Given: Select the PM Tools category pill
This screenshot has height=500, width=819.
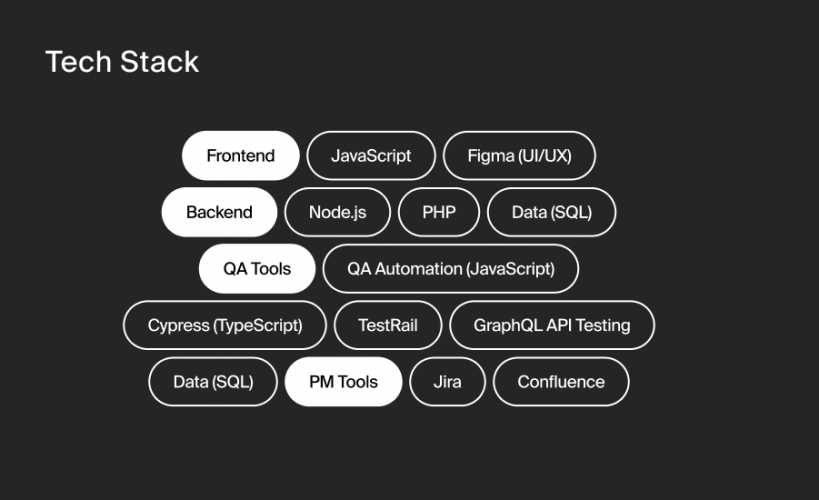Looking at the screenshot, I should point(343,382).
